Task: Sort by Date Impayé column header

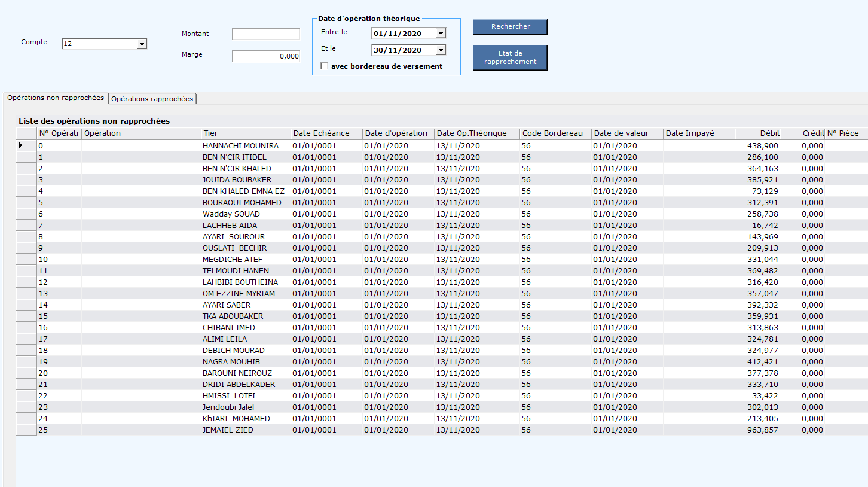Action: pos(699,133)
